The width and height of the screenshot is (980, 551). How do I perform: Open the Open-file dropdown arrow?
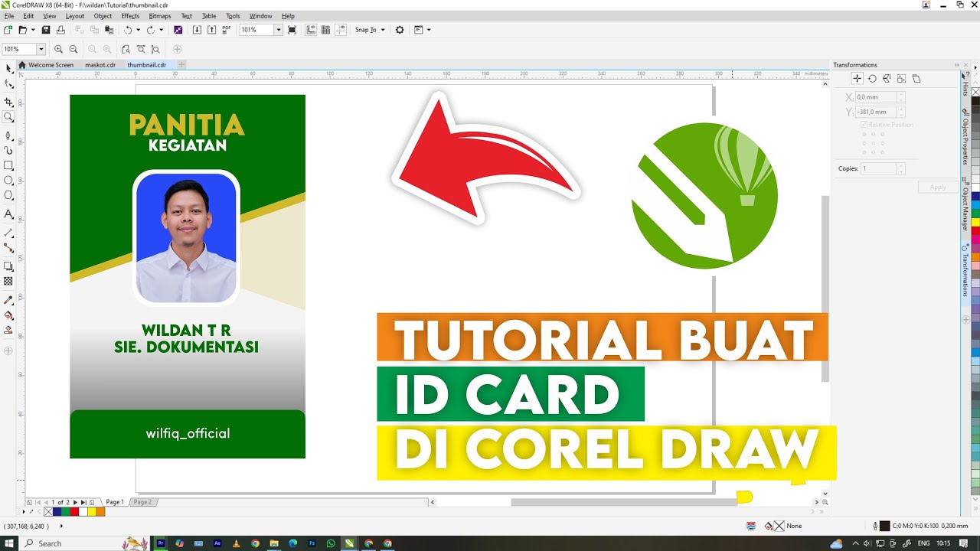pyautogui.click(x=33, y=30)
